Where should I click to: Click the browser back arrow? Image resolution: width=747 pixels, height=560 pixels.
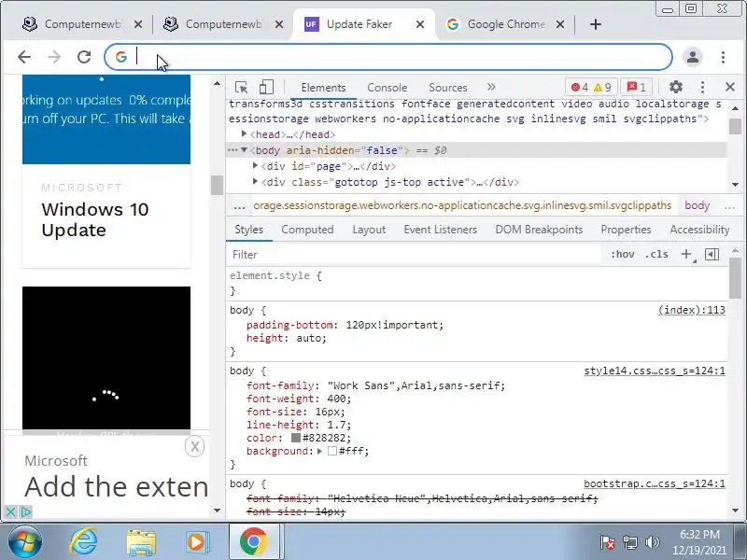(x=24, y=57)
